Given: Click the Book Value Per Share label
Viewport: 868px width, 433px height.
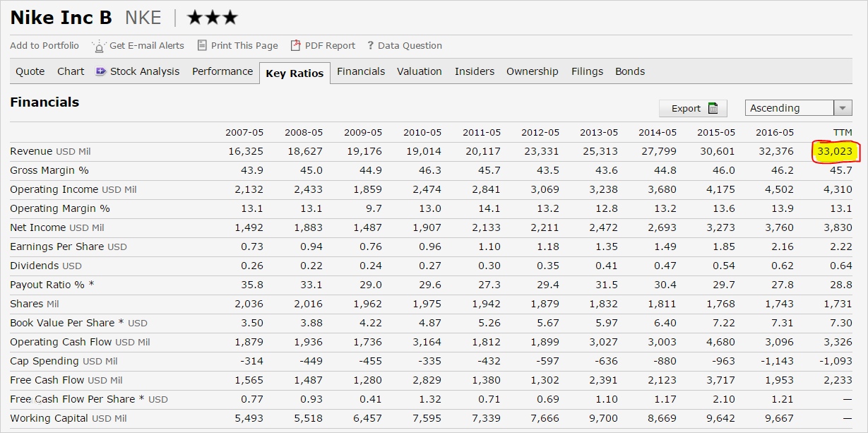Looking at the screenshot, I should pos(78,323).
